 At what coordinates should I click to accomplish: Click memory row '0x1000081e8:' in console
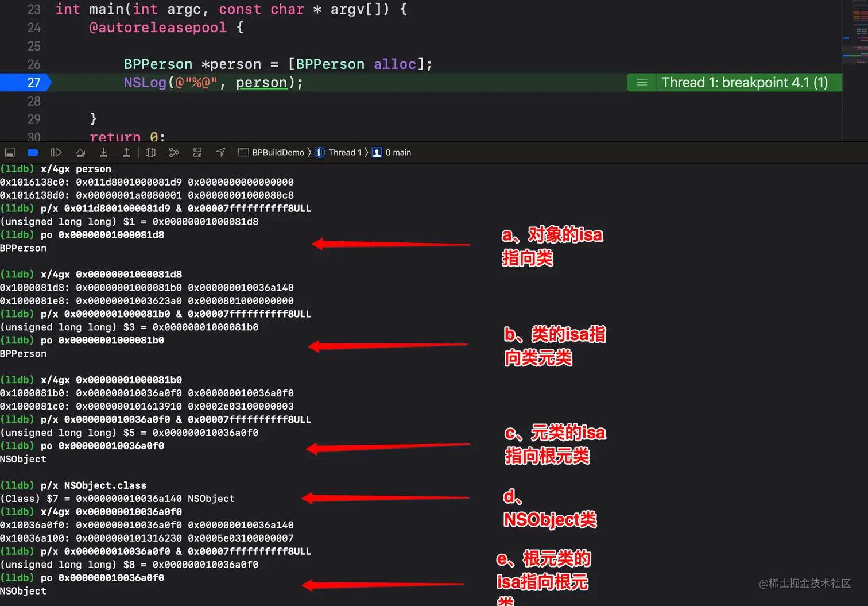[x=147, y=301]
